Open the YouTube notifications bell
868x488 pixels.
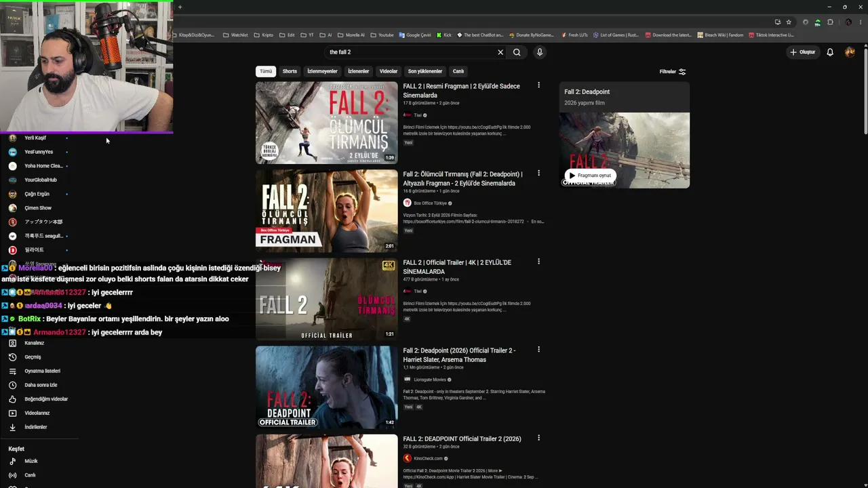[x=830, y=52]
